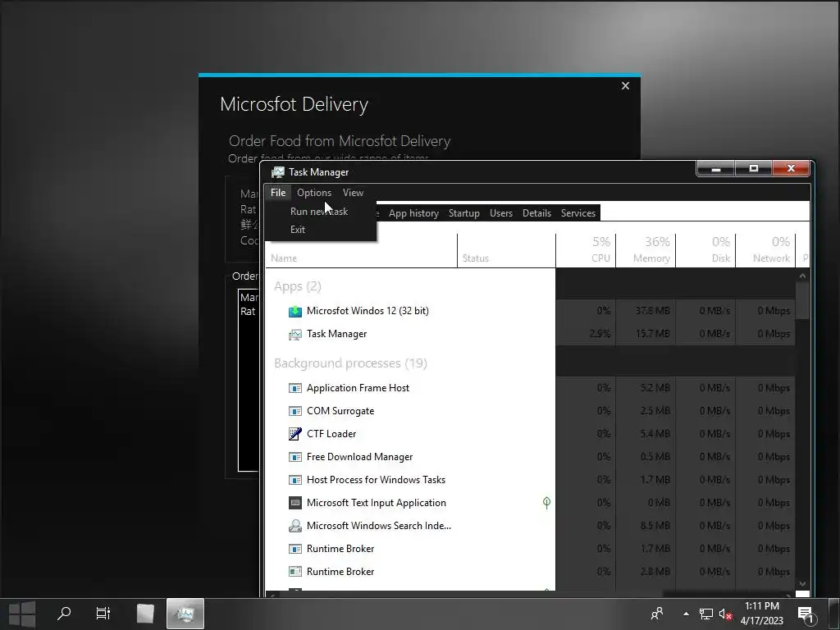Sort by the Name column header
This screenshot has height=630, width=840.
pyautogui.click(x=362, y=251)
